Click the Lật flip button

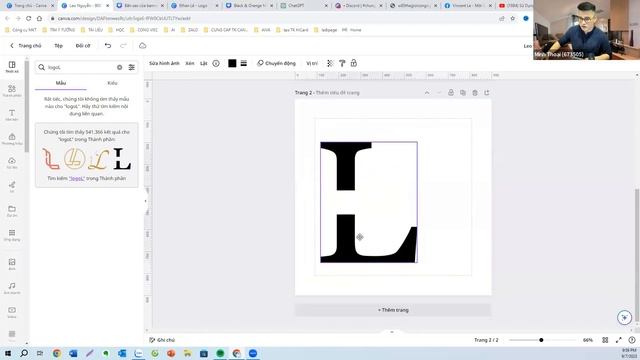(203, 63)
